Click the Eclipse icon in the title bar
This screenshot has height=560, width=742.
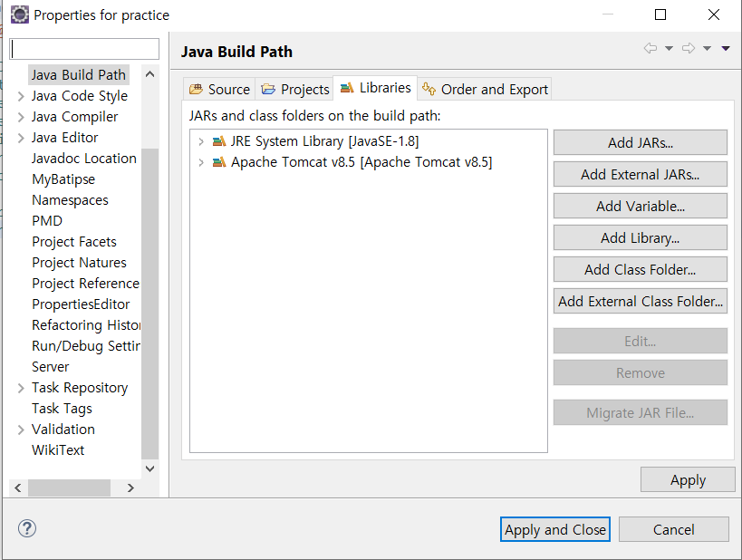[x=19, y=14]
